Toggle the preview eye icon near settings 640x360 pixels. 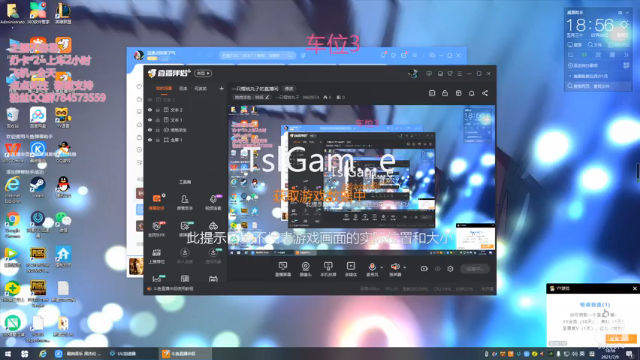coord(438,269)
